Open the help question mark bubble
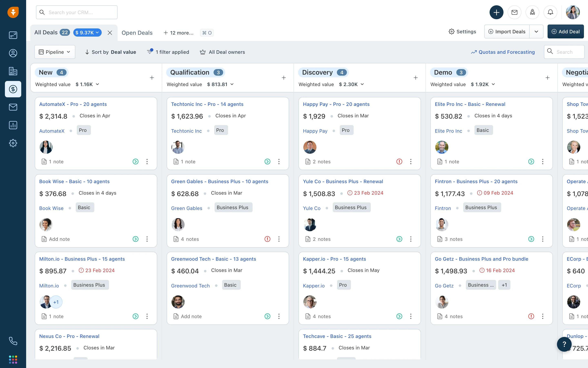This screenshot has height=368, width=588. [x=564, y=344]
